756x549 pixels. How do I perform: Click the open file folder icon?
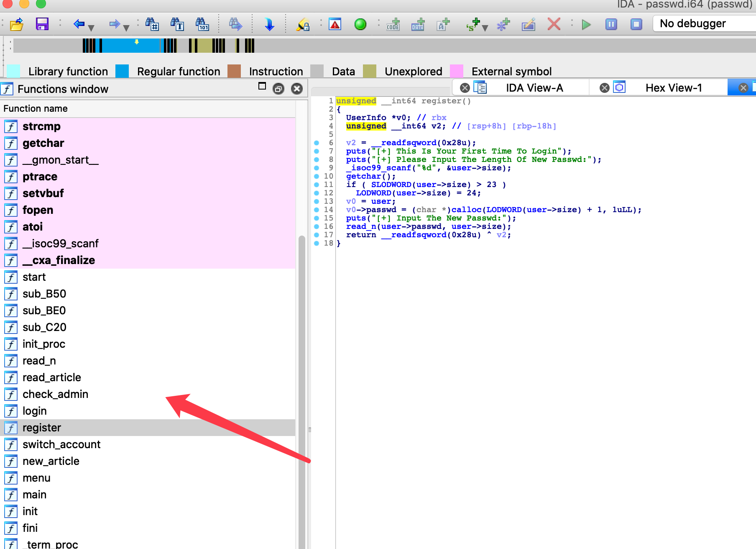click(x=17, y=24)
